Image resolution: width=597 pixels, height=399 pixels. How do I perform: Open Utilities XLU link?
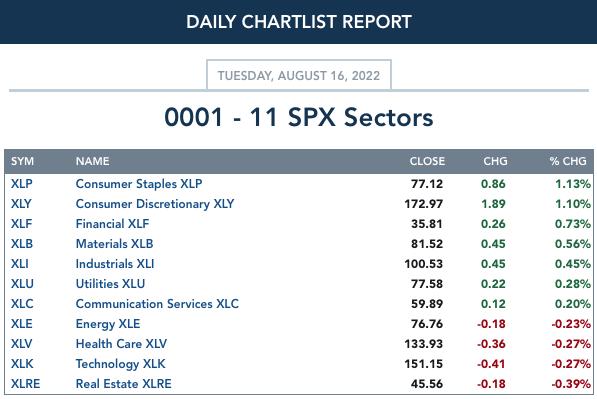point(110,284)
